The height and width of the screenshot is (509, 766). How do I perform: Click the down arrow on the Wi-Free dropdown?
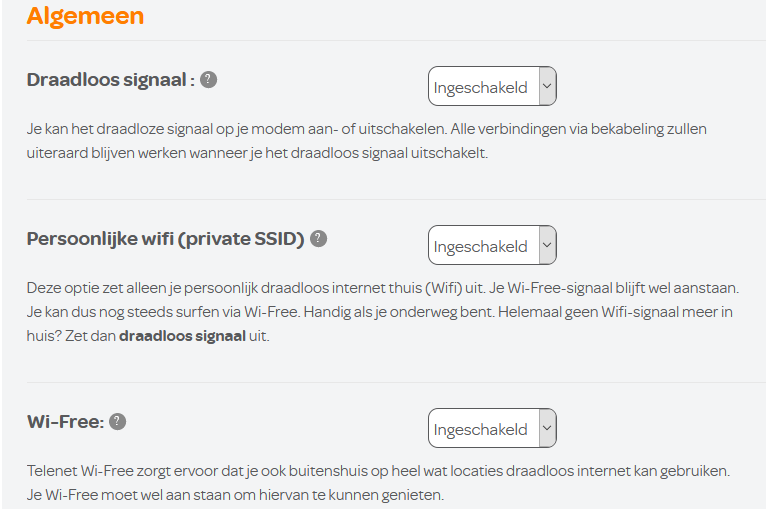[x=546, y=429]
